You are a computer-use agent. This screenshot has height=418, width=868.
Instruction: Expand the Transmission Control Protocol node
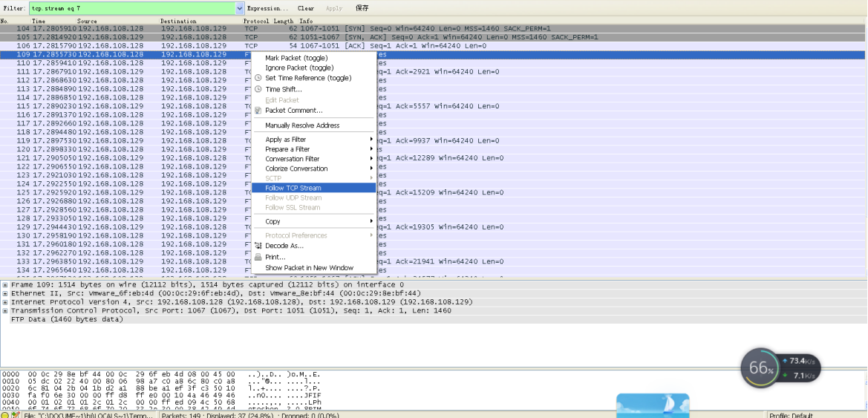click(x=5, y=311)
